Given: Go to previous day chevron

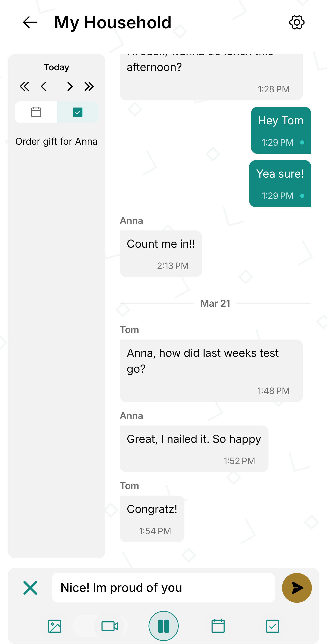Looking at the screenshot, I should coord(44,86).
